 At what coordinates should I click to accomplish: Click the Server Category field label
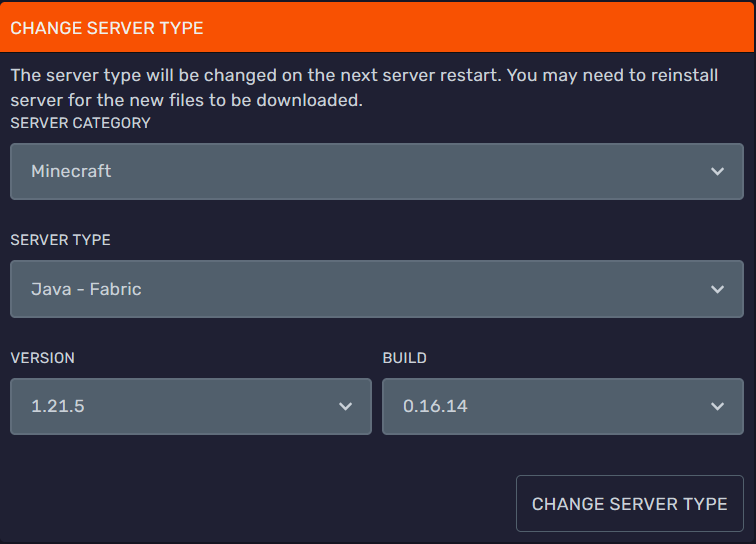80,123
